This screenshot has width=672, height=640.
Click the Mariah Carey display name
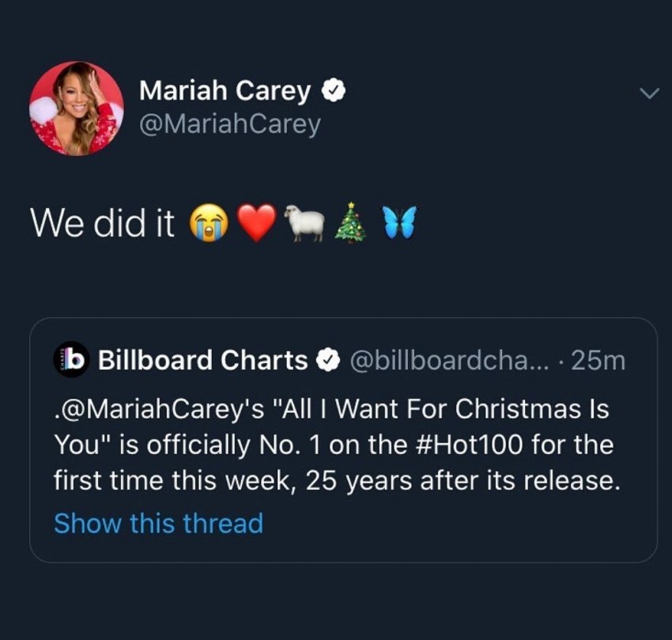click(225, 92)
